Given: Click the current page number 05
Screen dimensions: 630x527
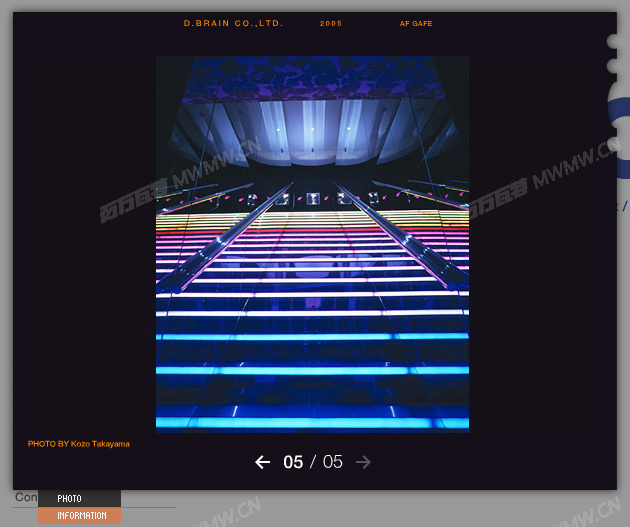Looking at the screenshot, I should 293,462.
